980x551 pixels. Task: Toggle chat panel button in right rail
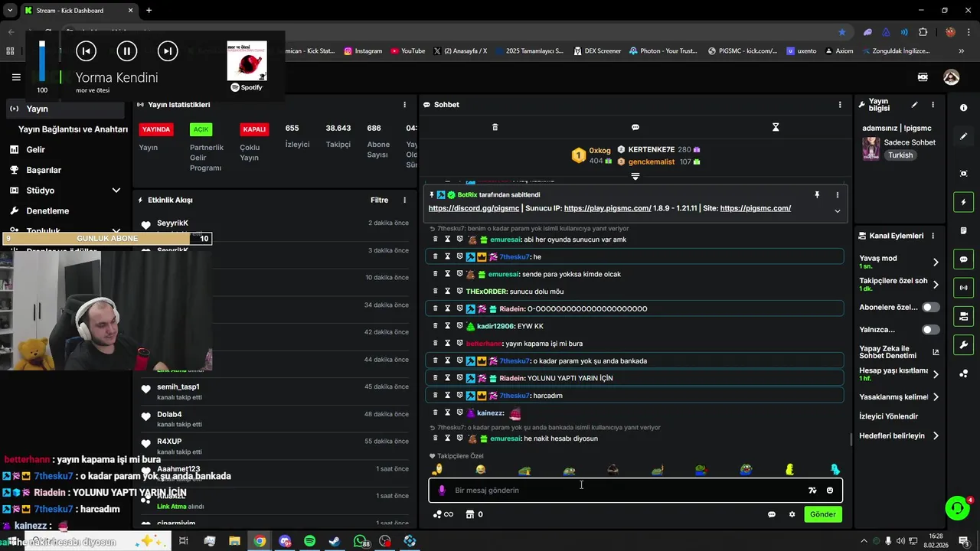pyautogui.click(x=963, y=259)
